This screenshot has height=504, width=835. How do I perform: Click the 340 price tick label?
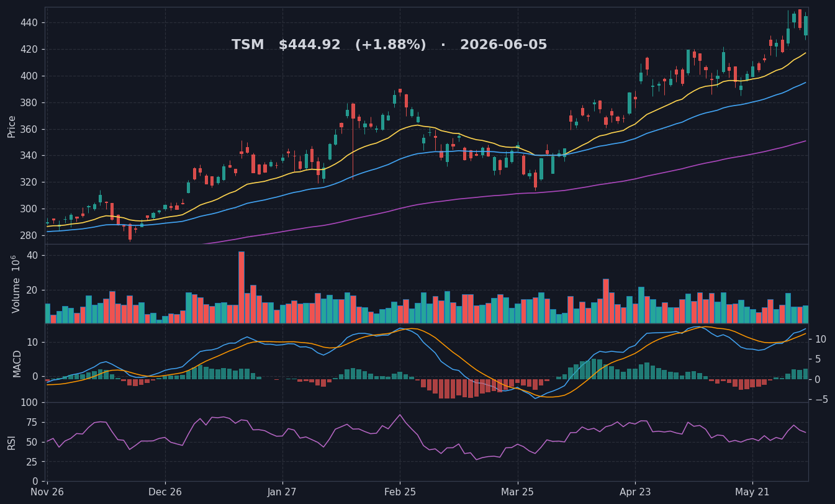pos(29,156)
